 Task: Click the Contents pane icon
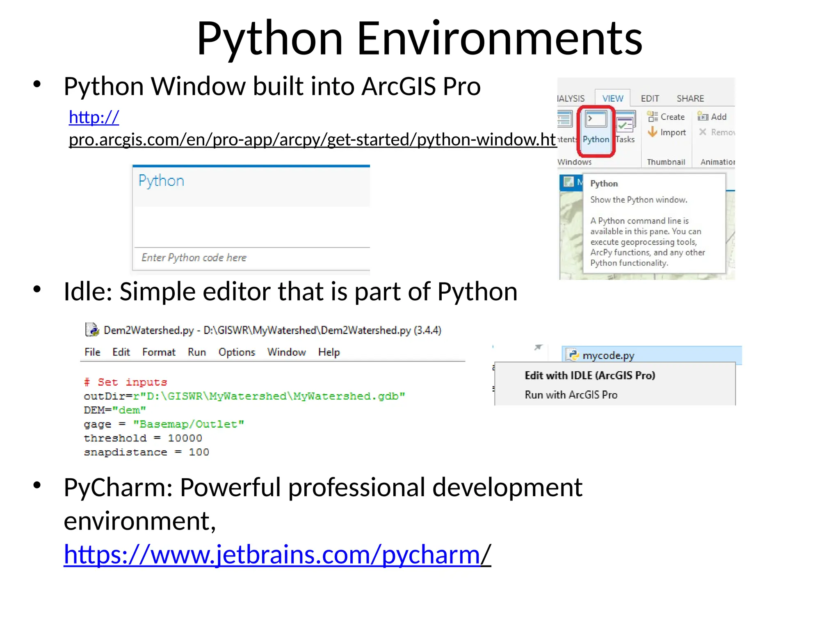point(565,119)
